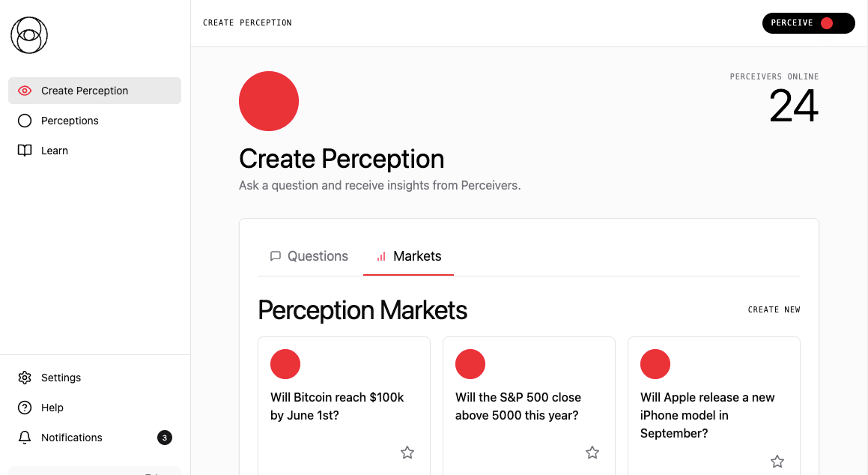
Task: Star the Apple iPhone market
Action: point(777,462)
